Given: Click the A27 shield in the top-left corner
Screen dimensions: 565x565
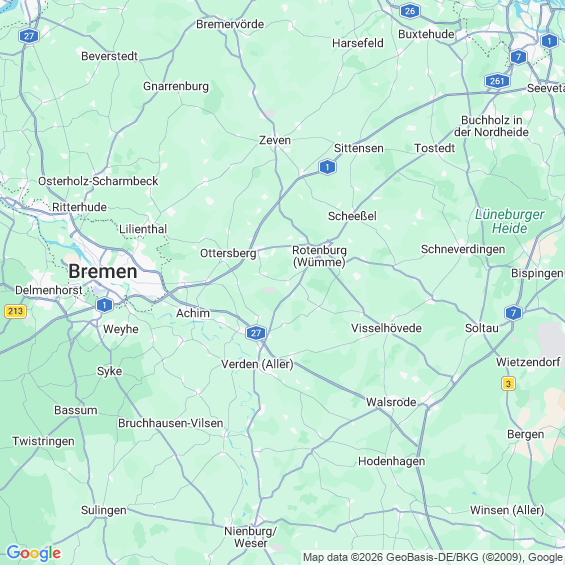Looking at the screenshot, I should [29, 36].
